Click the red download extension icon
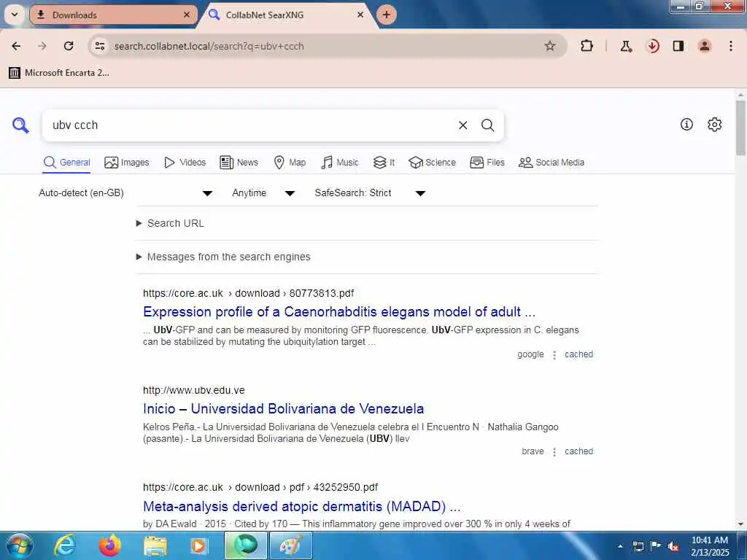747x560 pixels. pos(653,46)
